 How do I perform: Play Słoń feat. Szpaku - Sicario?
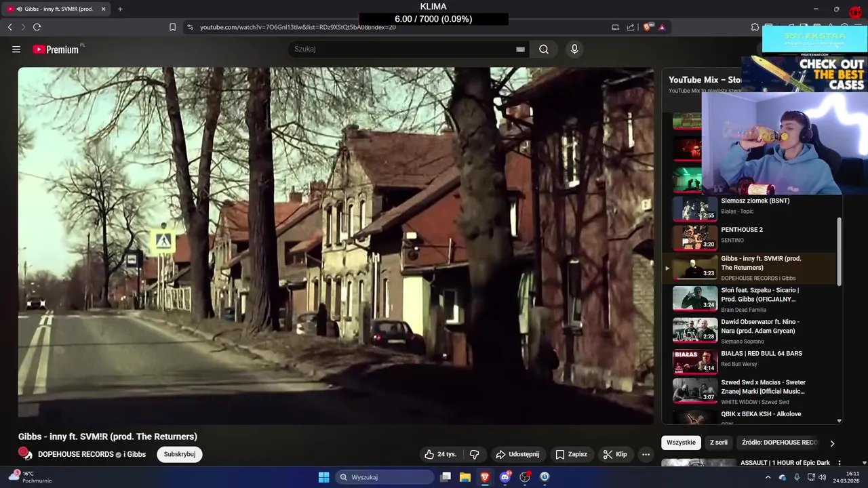click(760, 295)
